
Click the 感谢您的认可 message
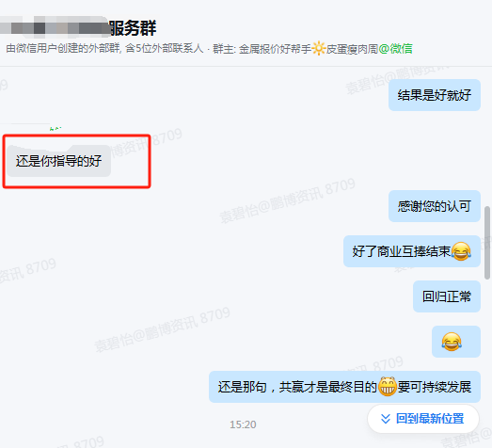(435, 206)
